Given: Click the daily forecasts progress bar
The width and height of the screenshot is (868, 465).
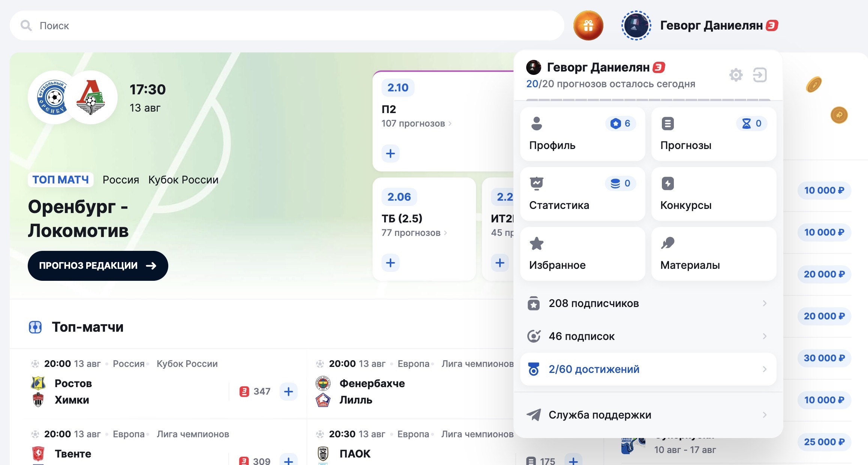Looking at the screenshot, I should click(648, 100).
